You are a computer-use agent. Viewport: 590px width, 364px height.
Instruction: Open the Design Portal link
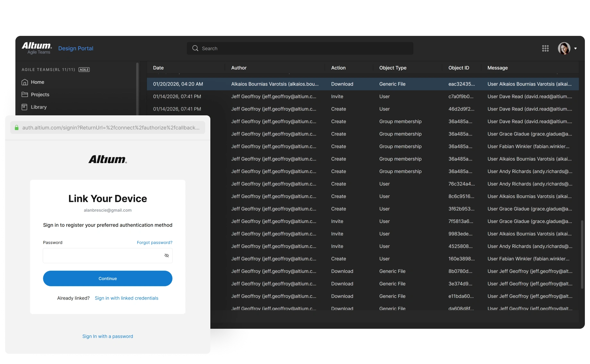(76, 48)
